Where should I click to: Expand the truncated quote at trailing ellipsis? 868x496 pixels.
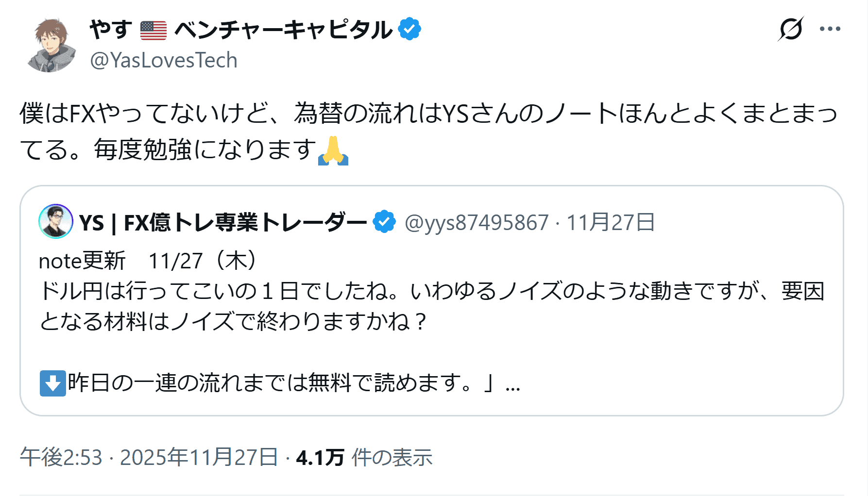click(513, 384)
